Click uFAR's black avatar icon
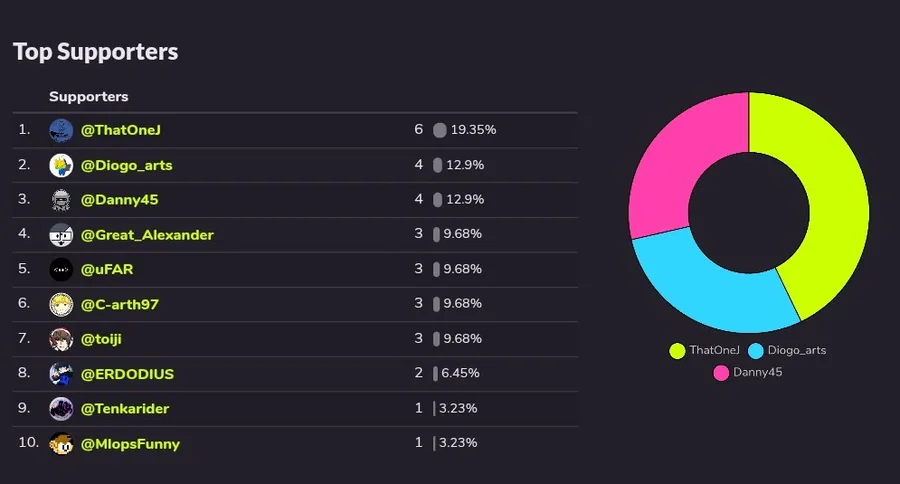This screenshot has width=900, height=484. [x=61, y=269]
